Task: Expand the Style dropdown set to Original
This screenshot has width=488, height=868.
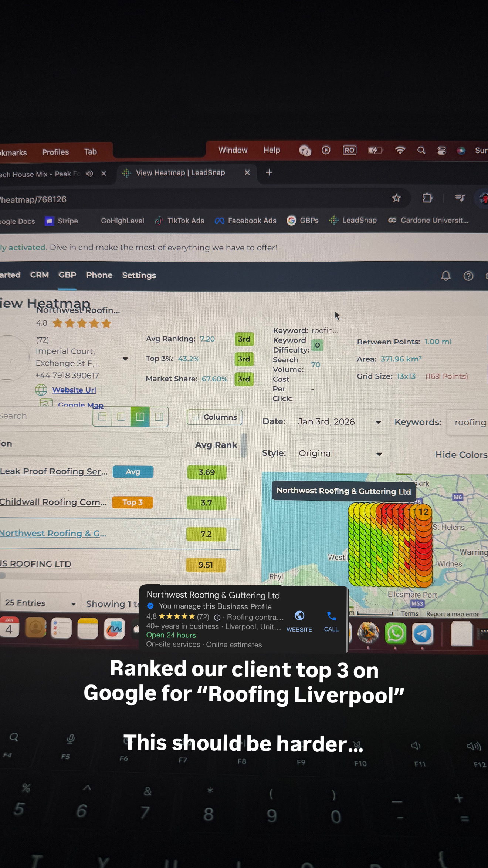Action: coord(340,454)
